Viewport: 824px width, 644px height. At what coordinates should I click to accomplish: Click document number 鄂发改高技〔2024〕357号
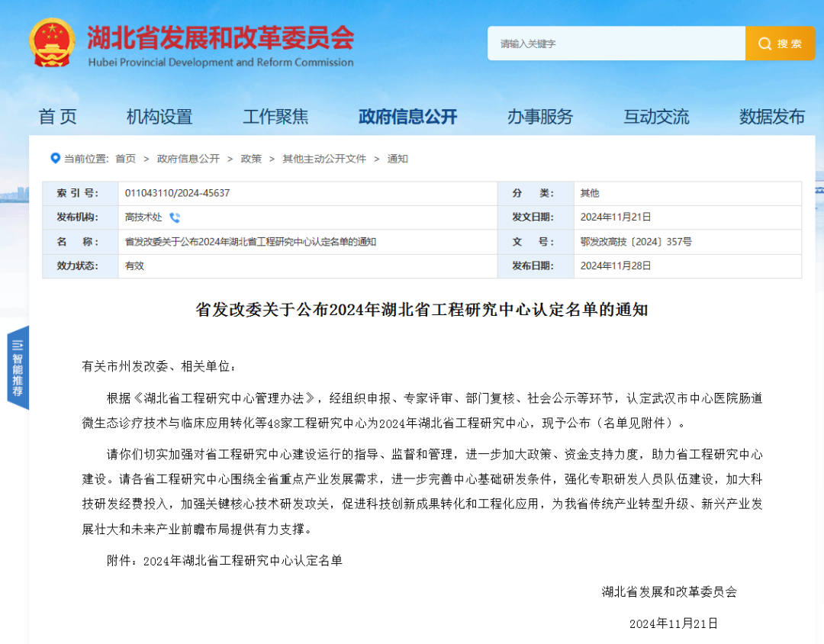coord(636,242)
